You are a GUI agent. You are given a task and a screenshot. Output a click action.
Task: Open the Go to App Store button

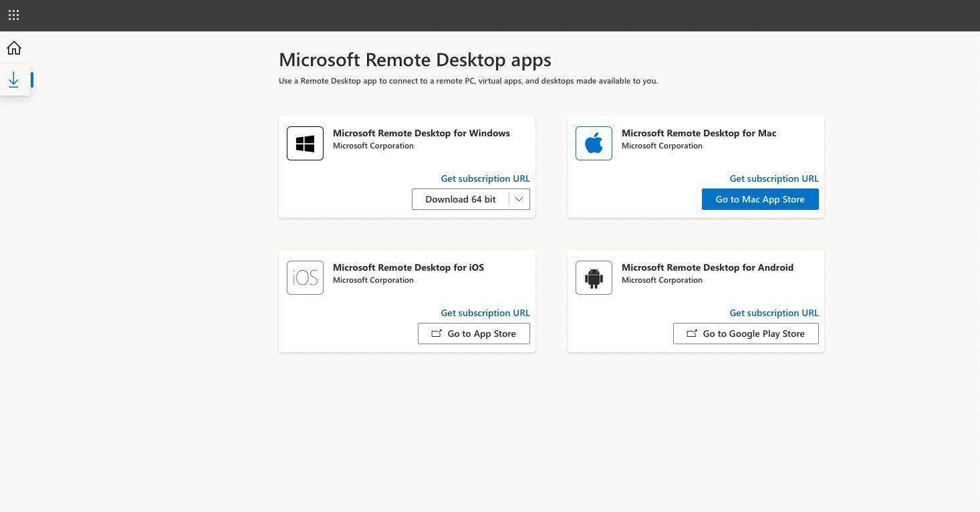point(473,334)
